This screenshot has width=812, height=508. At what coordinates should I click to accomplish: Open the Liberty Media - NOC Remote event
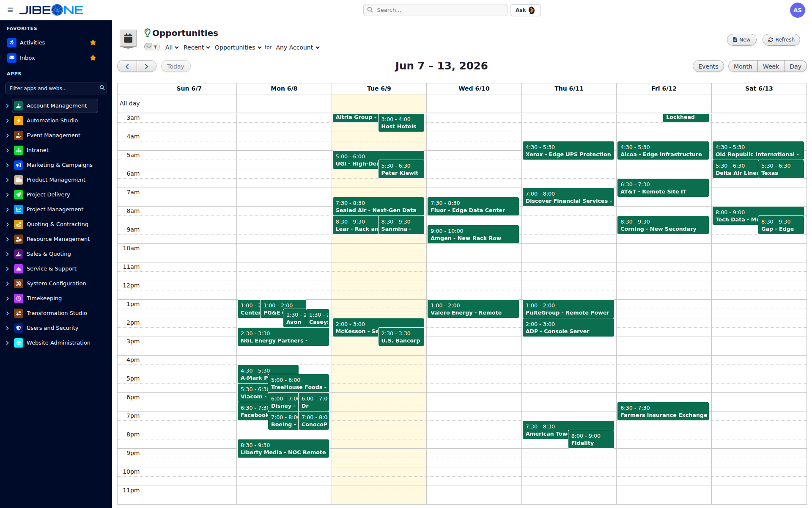[283, 448]
